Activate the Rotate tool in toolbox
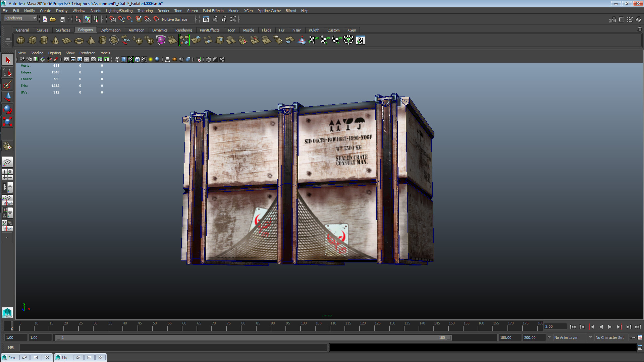The width and height of the screenshot is (644, 362). click(x=7, y=109)
